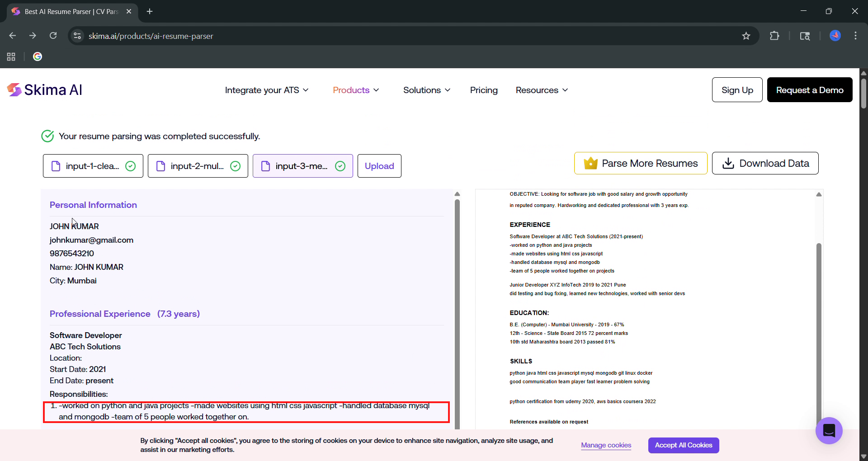Click the City: Mumbai line
This screenshot has width=868, height=461.
point(73,281)
